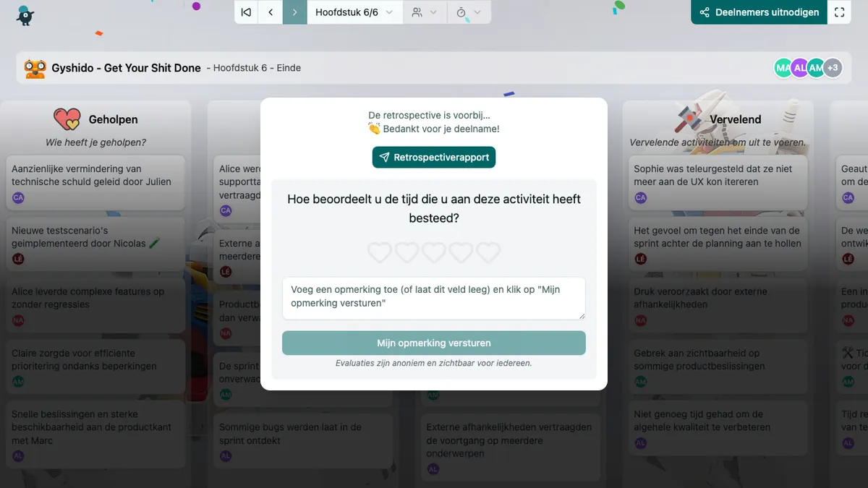Open the Hoofdstuk 6/6 chapter dropdown

click(x=354, y=12)
